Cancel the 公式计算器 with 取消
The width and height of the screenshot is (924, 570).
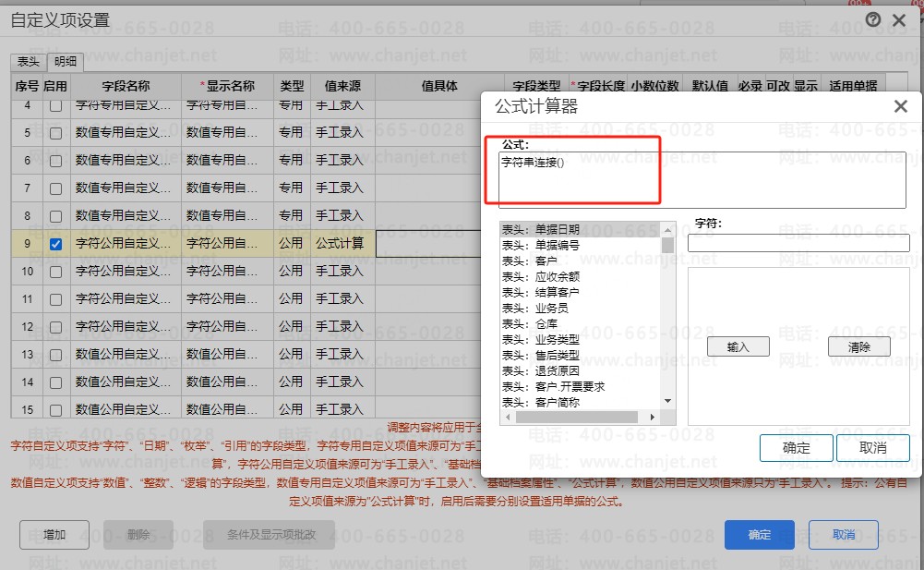pos(872,448)
